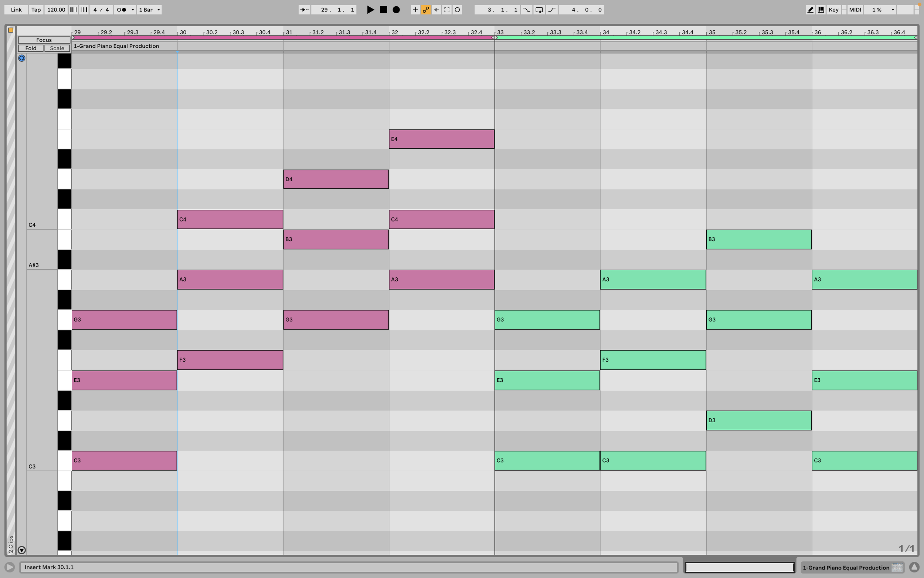The width and height of the screenshot is (924, 578).
Task: Click the Tap tempo button
Action: click(36, 10)
